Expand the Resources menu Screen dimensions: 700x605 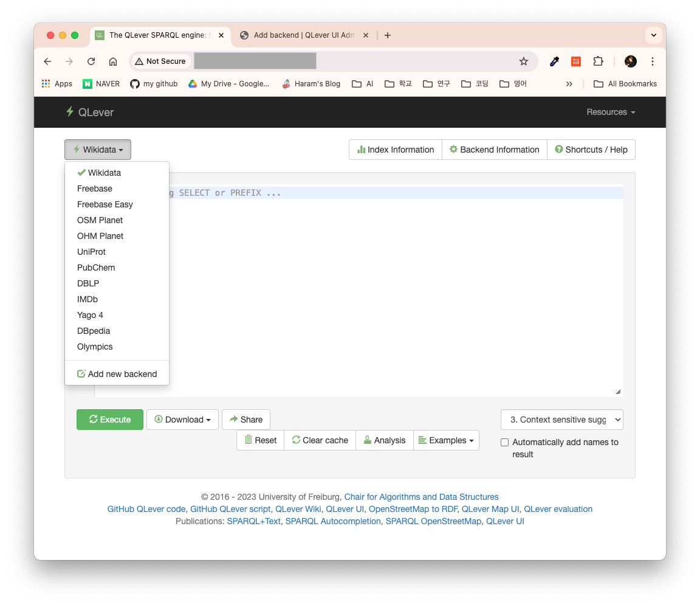[610, 112]
